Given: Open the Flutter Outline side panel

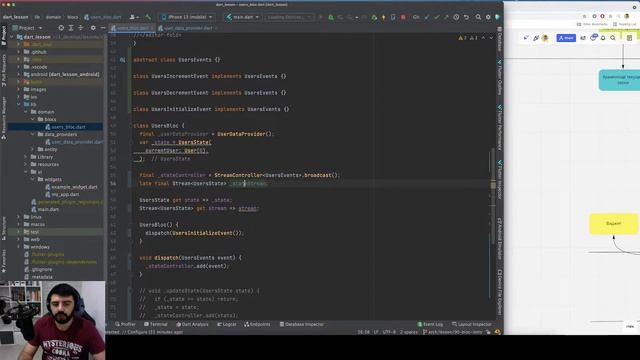Looking at the screenshot, I should pyautogui.click(x=499, y=78).
